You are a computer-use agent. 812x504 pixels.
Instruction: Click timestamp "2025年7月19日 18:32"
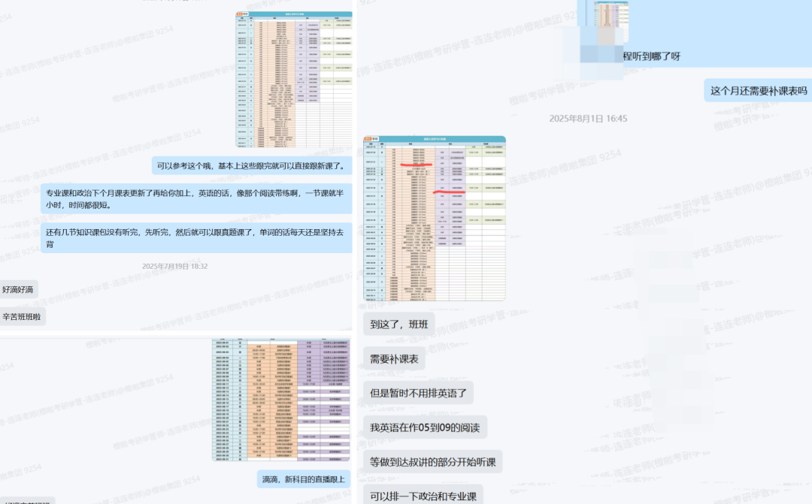pyautogui.click(x=175, y=266)
